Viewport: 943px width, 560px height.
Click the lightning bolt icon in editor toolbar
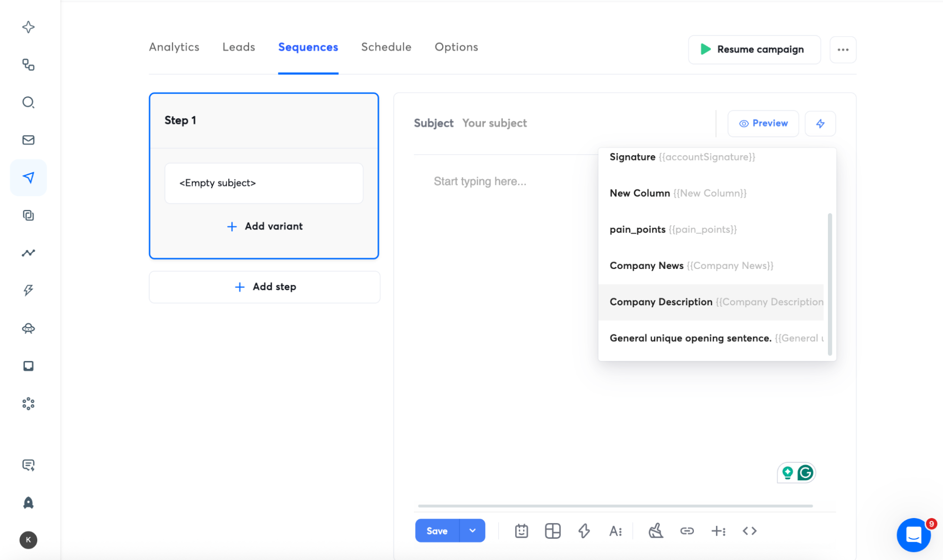pos(584,530)
